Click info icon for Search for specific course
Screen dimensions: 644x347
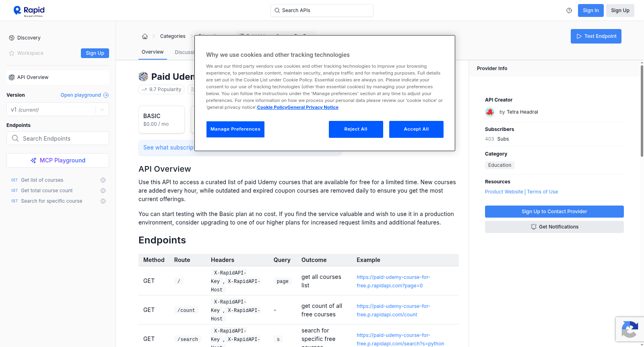[103, 201]
